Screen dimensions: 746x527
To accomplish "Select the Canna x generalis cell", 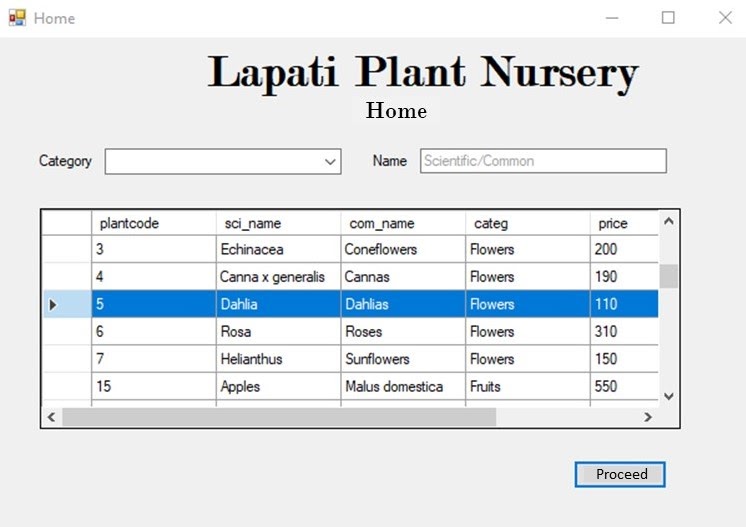I will pyautogui.click(x=277, y=277).
